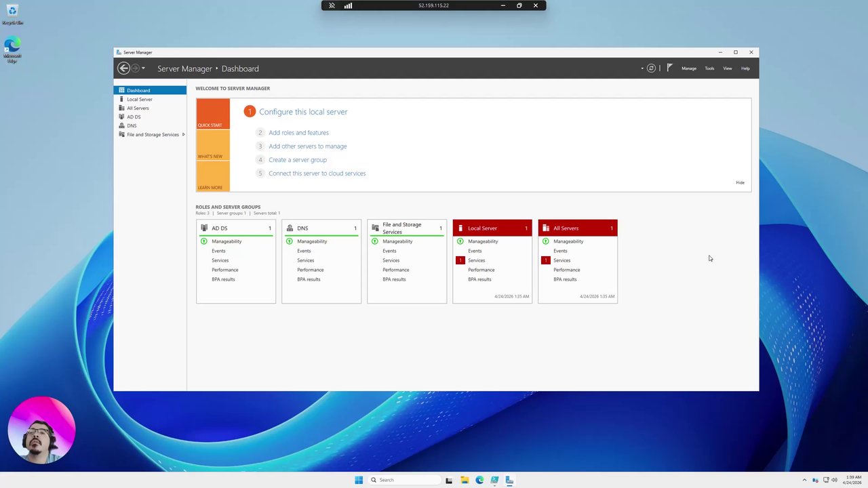The image size is (868, 488).
Task: Open Performance in the DNS tile
Action: click(x=310, y=270)
